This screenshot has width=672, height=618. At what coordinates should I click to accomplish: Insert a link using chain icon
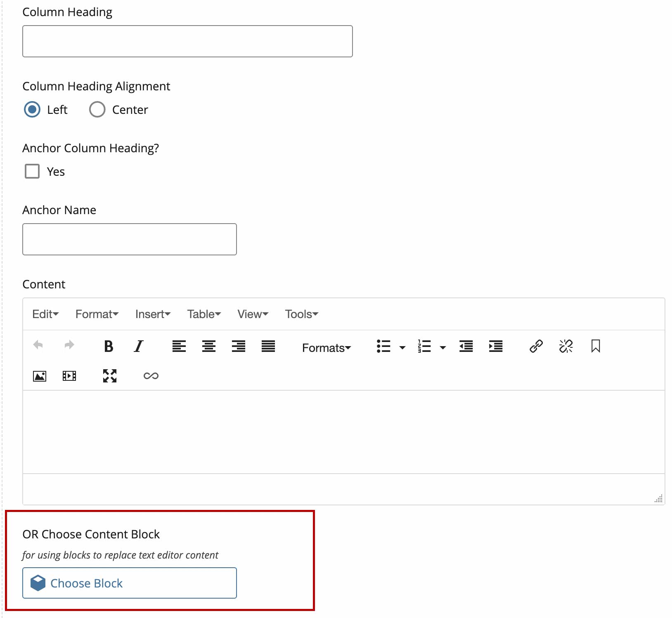click(x=536, y=346)
